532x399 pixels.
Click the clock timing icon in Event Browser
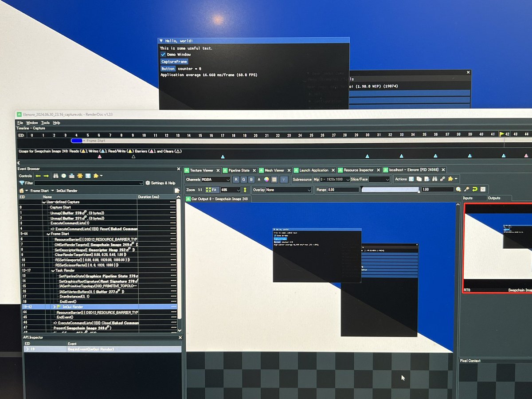[x=64, y=176]
